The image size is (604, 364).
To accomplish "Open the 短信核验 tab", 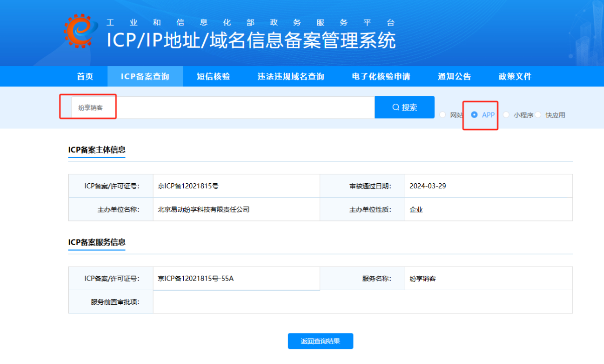I will click(213, 76).
